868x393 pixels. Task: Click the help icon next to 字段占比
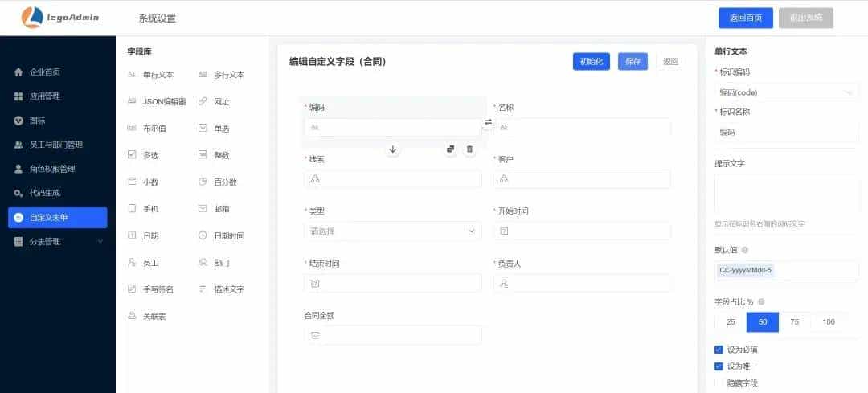pos(761,301)
